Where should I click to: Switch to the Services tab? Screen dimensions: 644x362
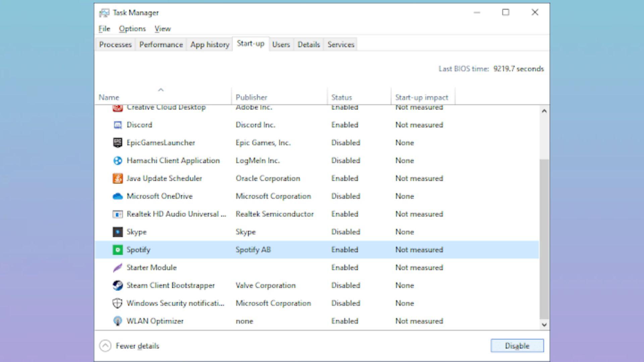pos(341,45)
